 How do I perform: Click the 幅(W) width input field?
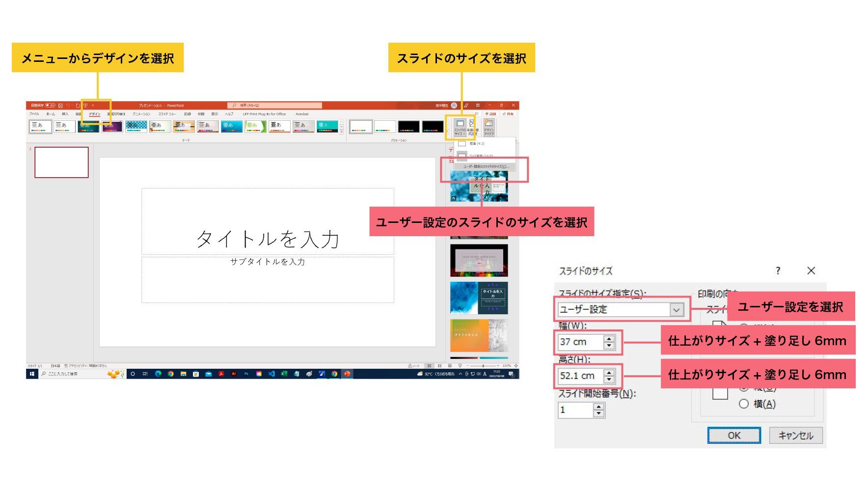581,342
